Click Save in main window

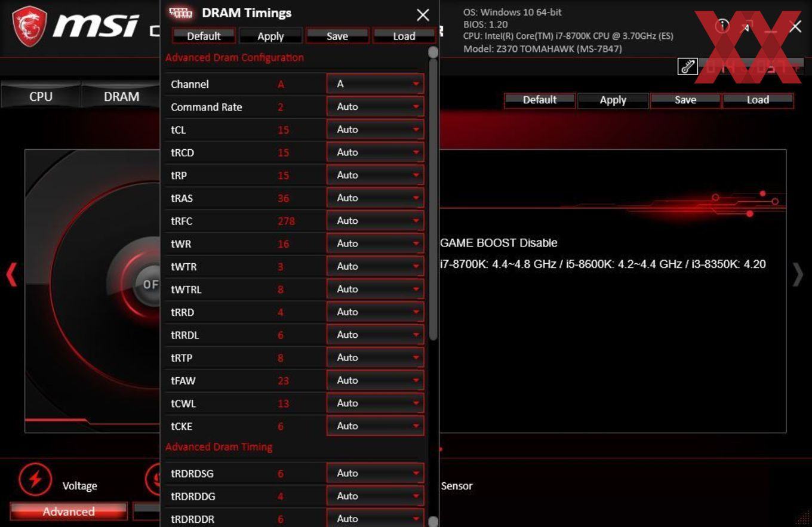click(685, 100)
